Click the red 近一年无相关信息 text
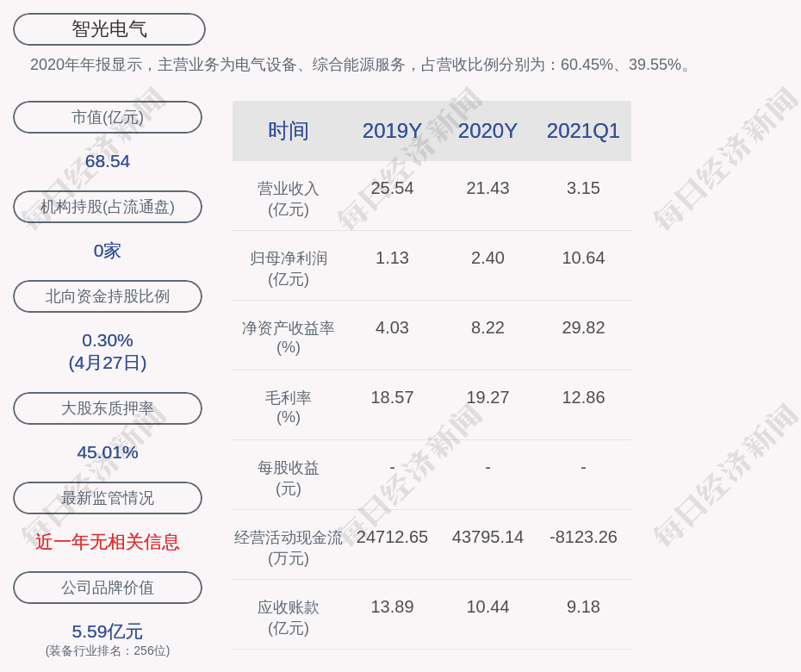Screen dimensions: 801x672 108,542
